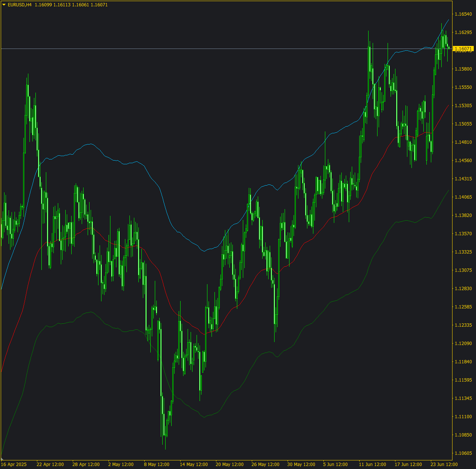Click the 8 May 12:00 time label
The height and width of the screenshot is (469, 476).
click(x=156, y=465)
